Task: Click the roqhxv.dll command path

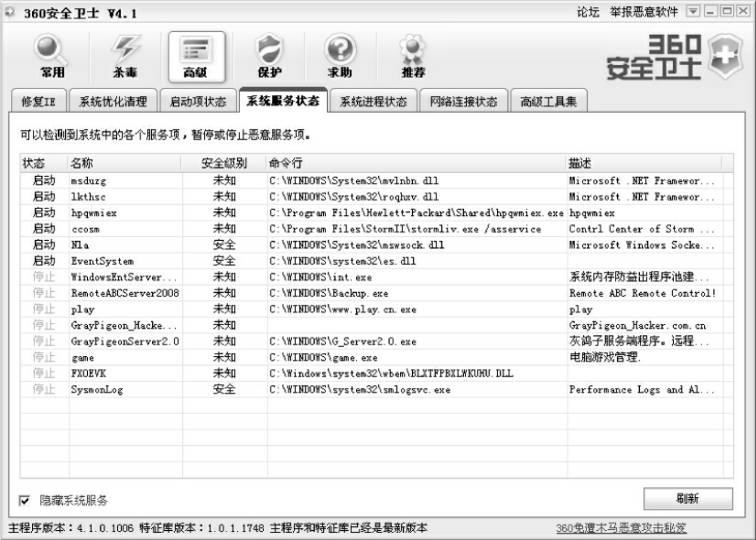Action: tap(354, 197)
